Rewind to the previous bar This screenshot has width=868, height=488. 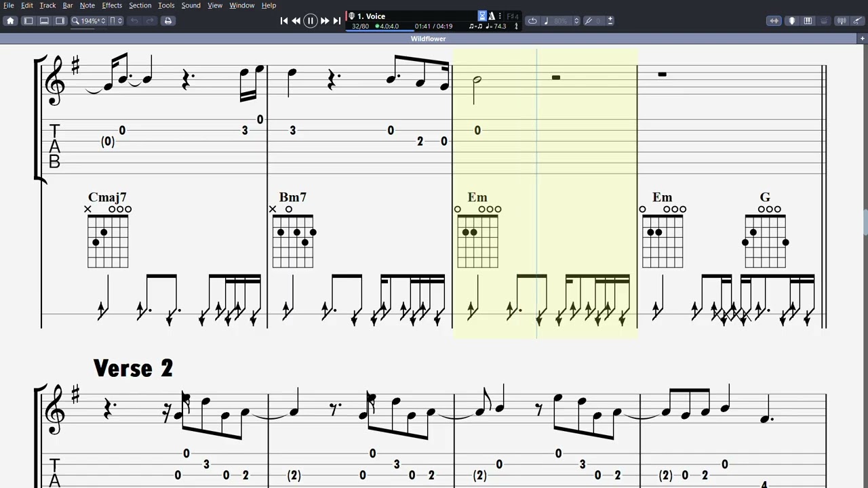pos(296,21)
